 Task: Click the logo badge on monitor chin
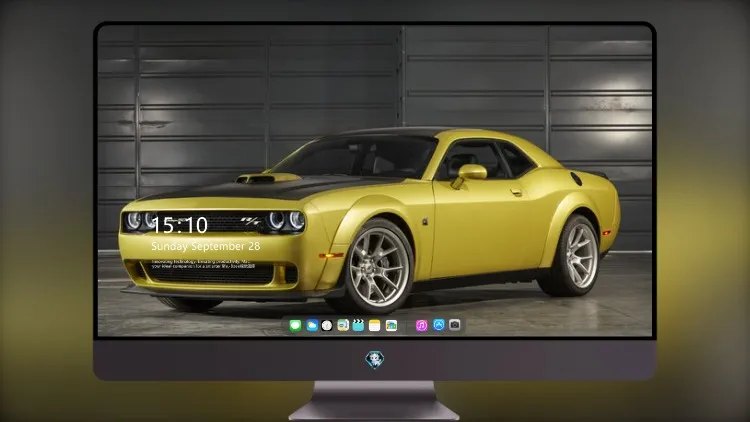click(375, 360)
